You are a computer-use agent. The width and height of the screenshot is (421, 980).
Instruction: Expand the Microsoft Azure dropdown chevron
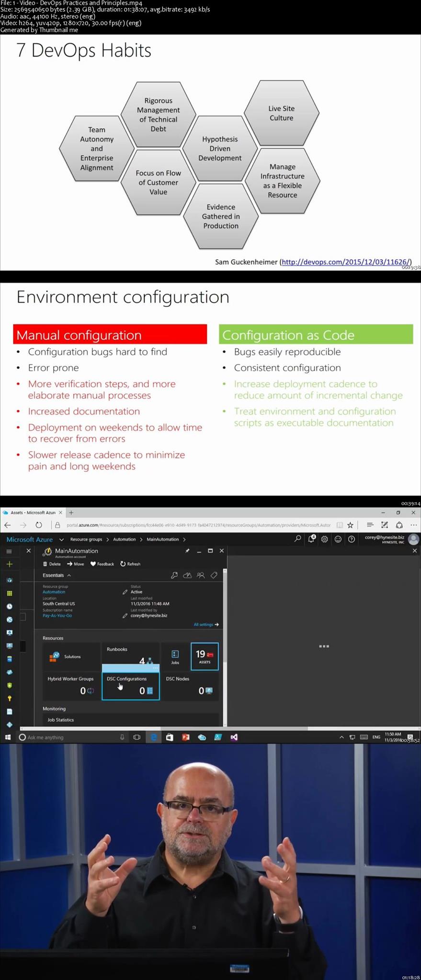61,539
